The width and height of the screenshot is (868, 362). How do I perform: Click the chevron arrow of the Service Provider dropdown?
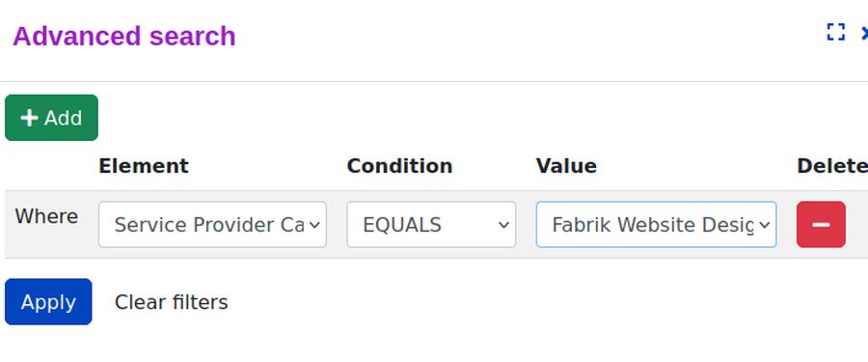click(x=314, y=225)
